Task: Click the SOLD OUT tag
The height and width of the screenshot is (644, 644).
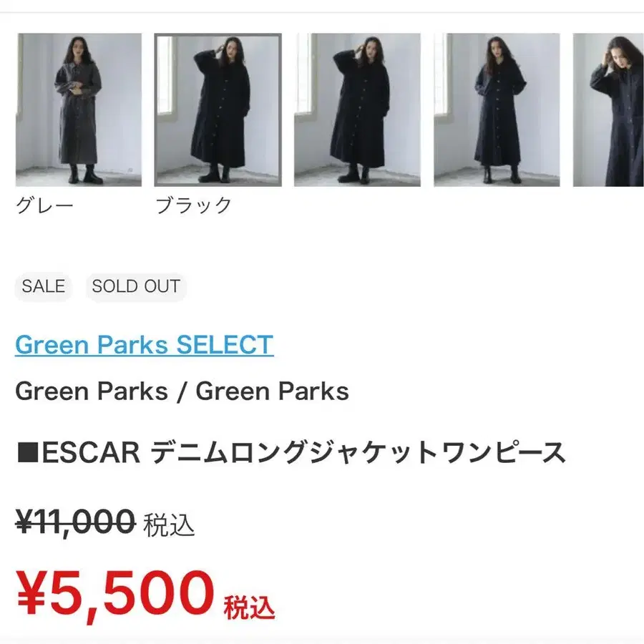Action: [136, 286]
